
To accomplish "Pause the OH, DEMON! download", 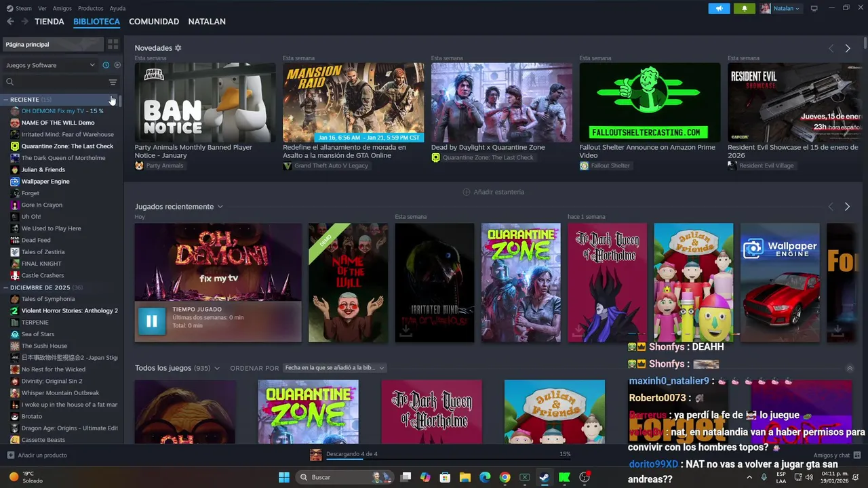I will click(x=152, y=321).
